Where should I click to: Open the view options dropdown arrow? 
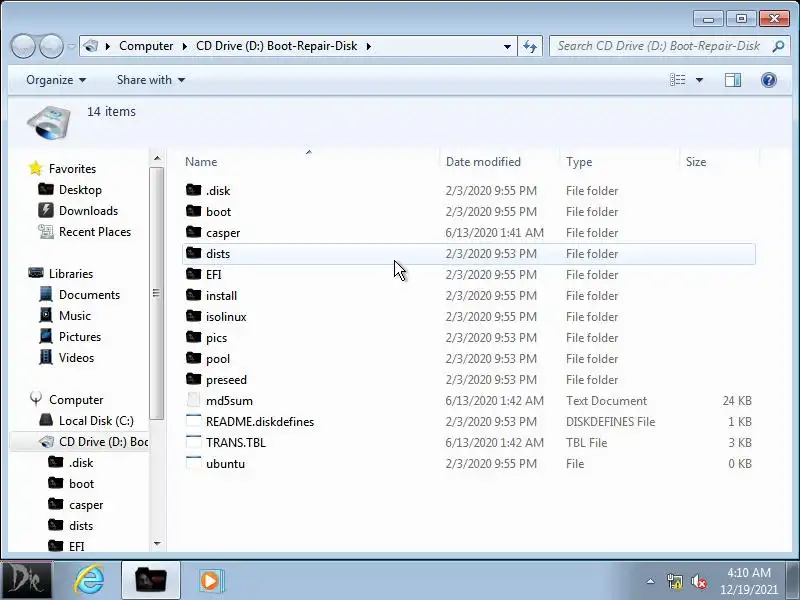(x=699, y=80)
